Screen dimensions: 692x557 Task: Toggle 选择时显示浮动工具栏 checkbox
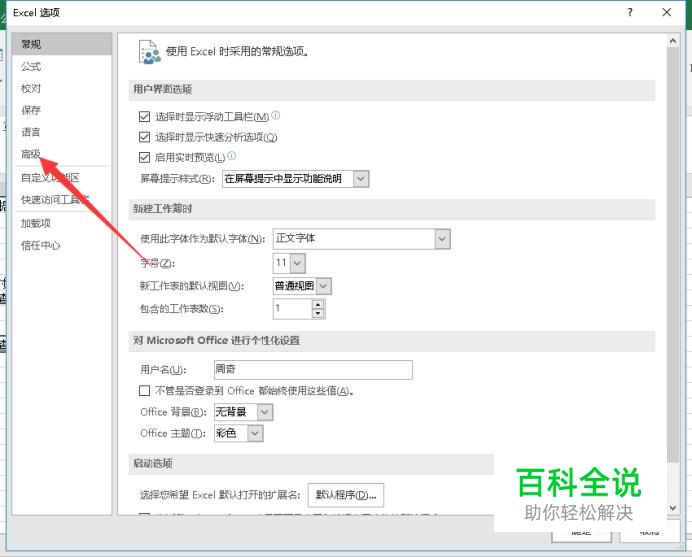tap(144, 117)
